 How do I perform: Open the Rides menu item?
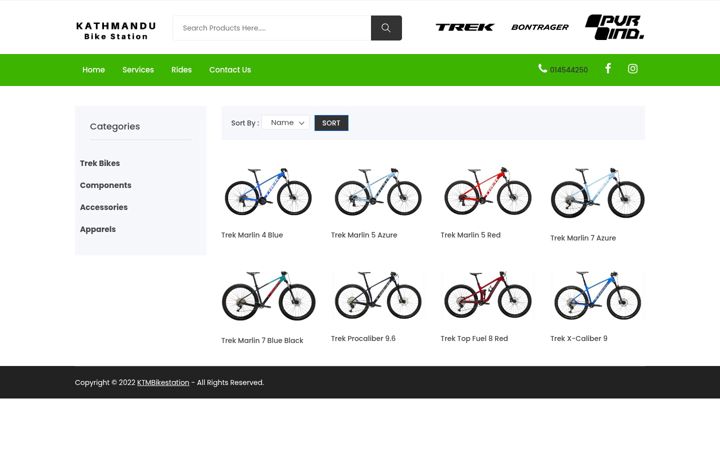tap(181, 70)
